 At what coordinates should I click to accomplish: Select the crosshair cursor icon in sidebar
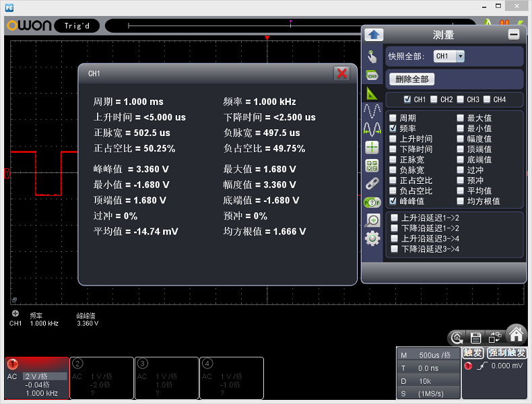point(372,147)
